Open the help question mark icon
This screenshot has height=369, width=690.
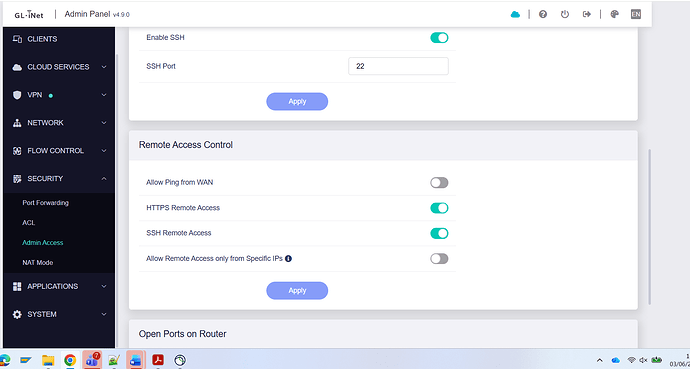coord(543,15)
